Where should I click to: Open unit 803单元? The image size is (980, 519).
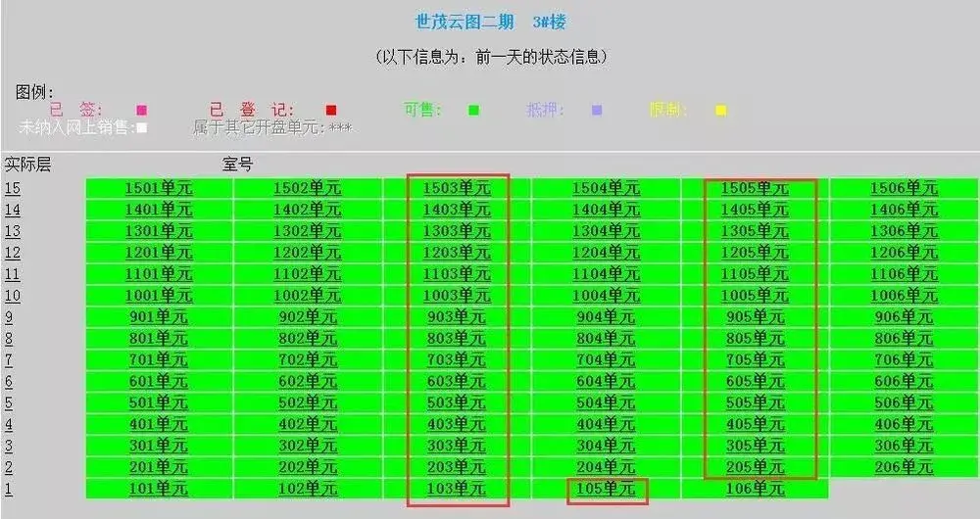point(457,339)
